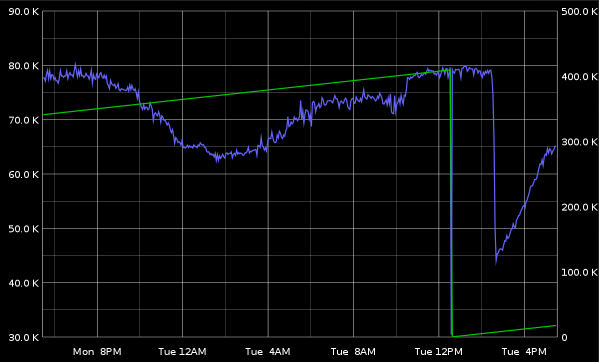The width and height of the screenshot is (599, 362).
Task: Click the 50.0 K left axis label
Action: (x=23, y=229)
